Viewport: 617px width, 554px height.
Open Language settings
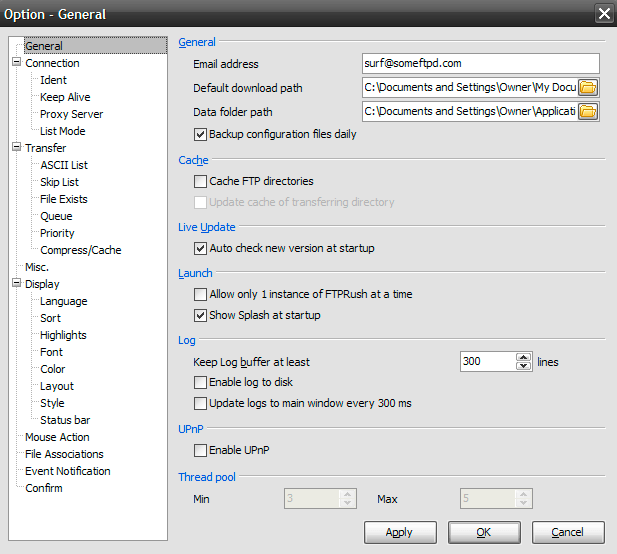click(64, 301)
